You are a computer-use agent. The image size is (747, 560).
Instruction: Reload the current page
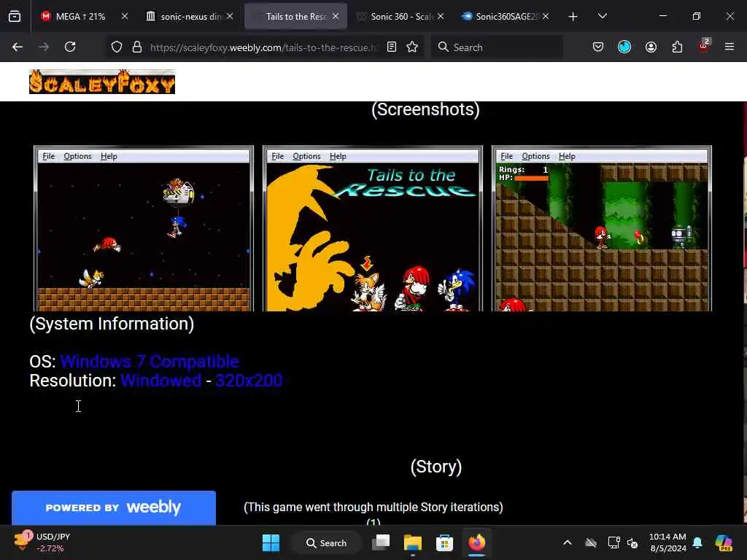pos(70,47)
